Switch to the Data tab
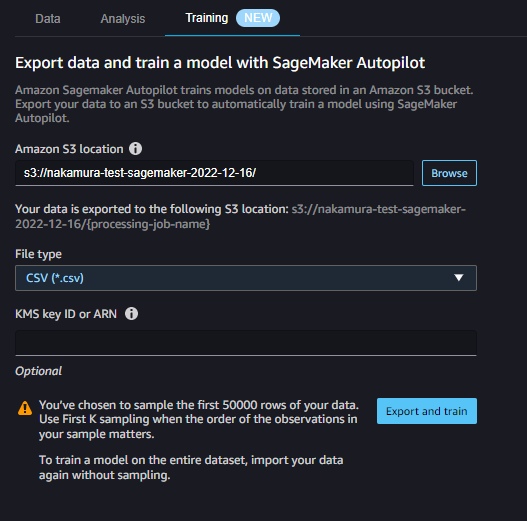The image size is (527, 521). [48, 18]
